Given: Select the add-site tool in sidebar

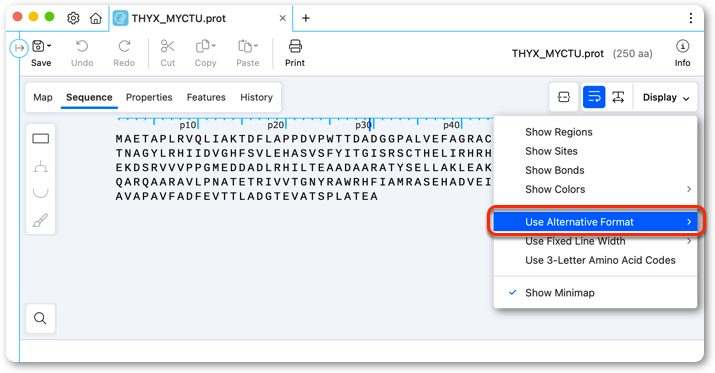Looking at the screenshot, I should (x=41, y=167).
